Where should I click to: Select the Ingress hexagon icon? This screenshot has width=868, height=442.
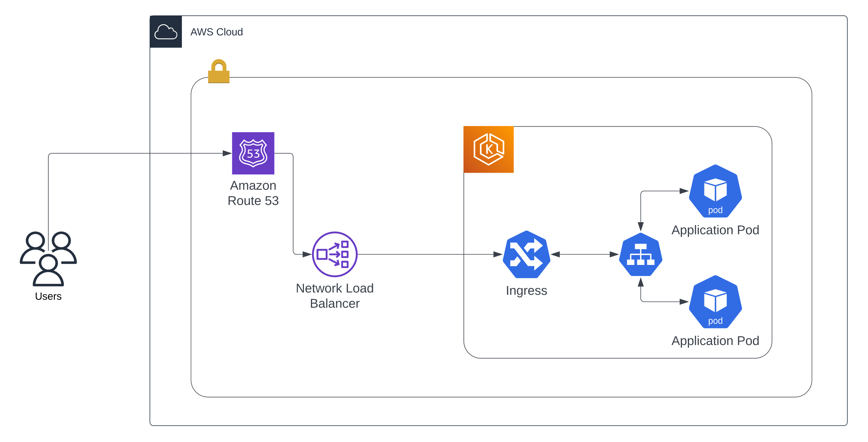click(526, 254)
